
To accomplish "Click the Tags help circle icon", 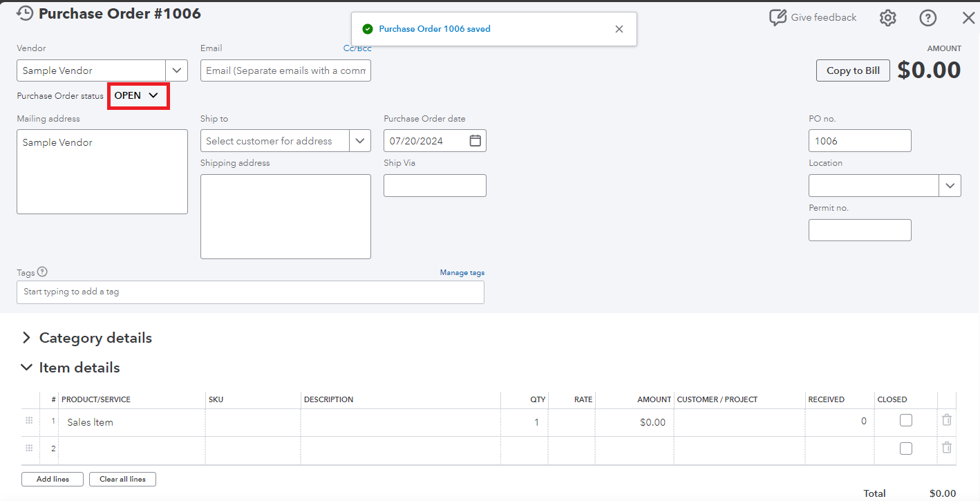I will 43,272.
